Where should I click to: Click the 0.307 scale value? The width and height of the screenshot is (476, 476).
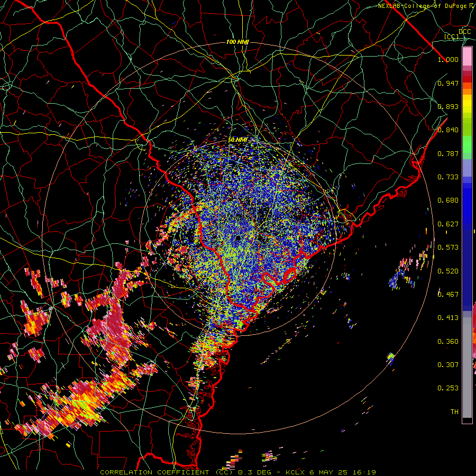coord(448,365)
